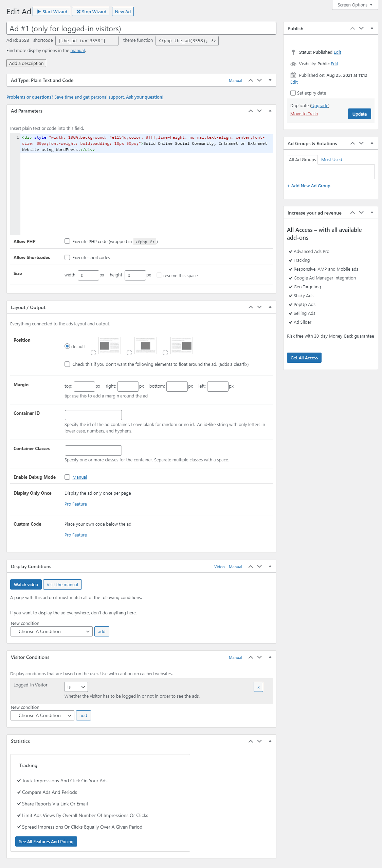Select the default position radio button
The height and width of the screenshot is (868, 382).
click(x=67, y=346)
